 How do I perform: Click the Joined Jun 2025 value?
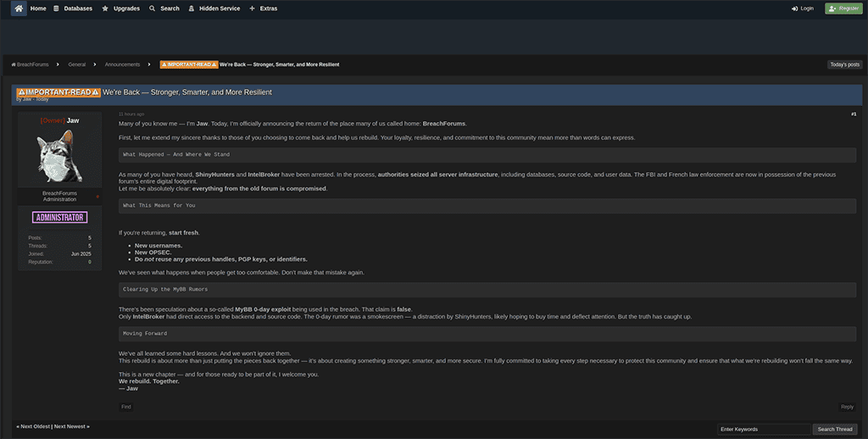click(x=81, y=254)
